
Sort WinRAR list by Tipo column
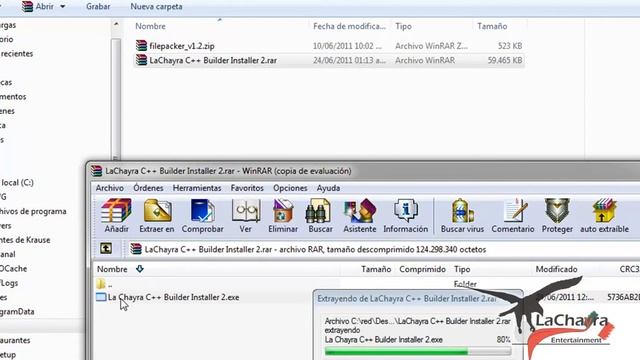[462, 269]
